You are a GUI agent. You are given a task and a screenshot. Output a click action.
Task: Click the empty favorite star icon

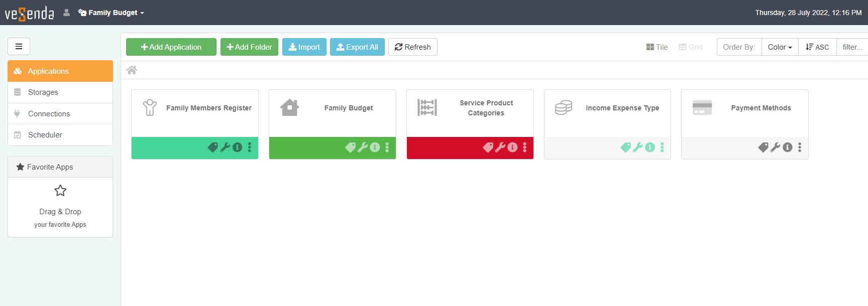coord(60,191)
